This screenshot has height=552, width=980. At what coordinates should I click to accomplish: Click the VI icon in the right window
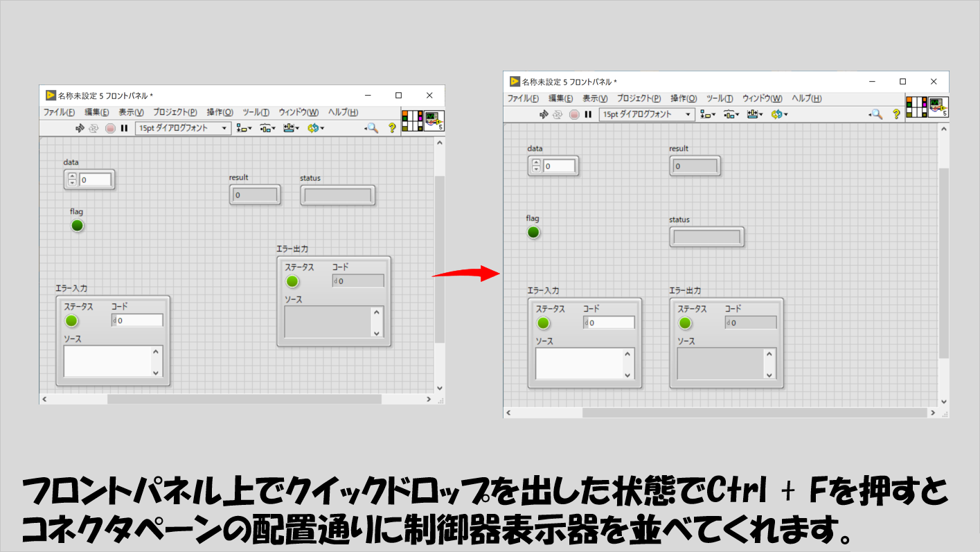pyautogui.click(x=938, y=107)
